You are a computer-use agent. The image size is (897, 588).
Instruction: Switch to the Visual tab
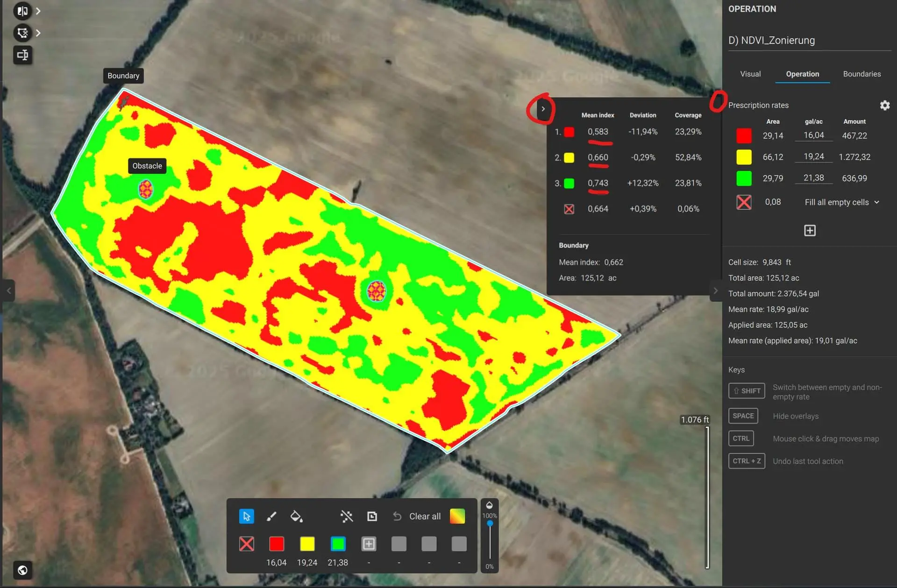[x=750, y=74]
